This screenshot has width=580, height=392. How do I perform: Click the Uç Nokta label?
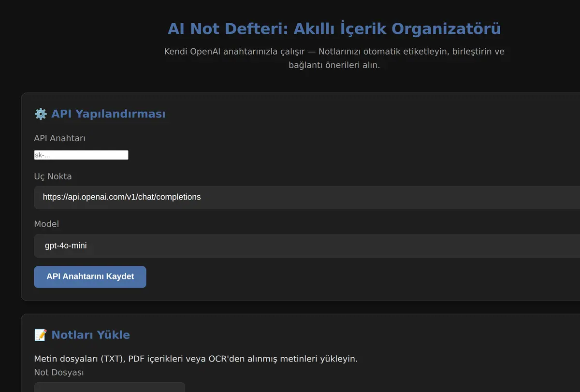53,176
